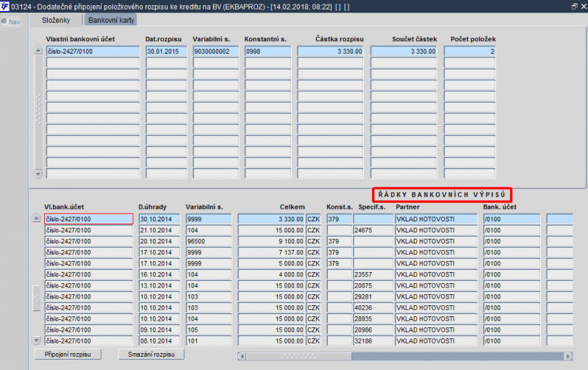This screenshot has height=370, width=588.
Task: Click the Nav radio icon at left
Action: pyautogui.click(x=4, y=22)
